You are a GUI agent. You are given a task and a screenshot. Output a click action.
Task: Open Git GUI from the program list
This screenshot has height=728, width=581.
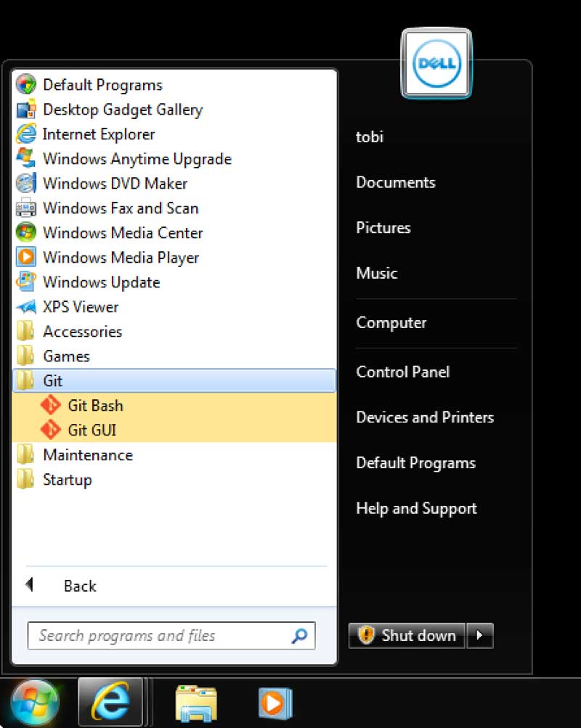click(92, 430)
